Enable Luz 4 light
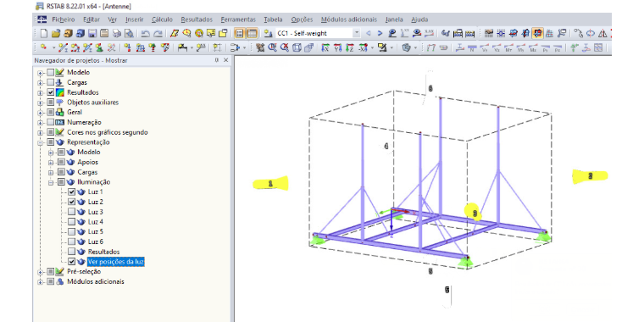 click(71, 222)
